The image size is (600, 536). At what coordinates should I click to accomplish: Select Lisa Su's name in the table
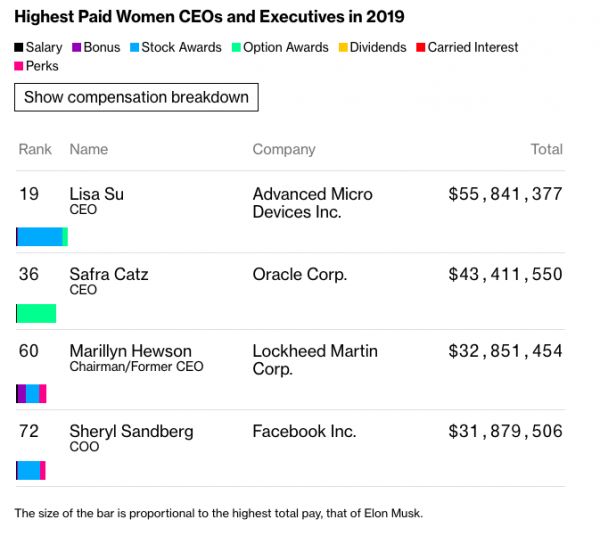coord(96,194)
